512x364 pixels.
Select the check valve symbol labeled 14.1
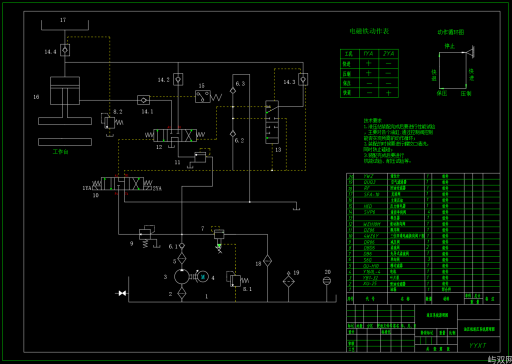click(x=143, y=100)
